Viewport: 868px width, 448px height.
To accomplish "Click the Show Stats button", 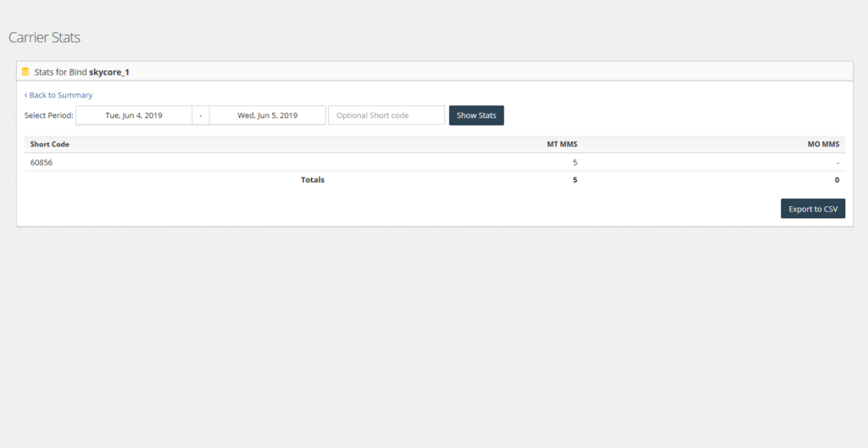I will click(476, 115).
